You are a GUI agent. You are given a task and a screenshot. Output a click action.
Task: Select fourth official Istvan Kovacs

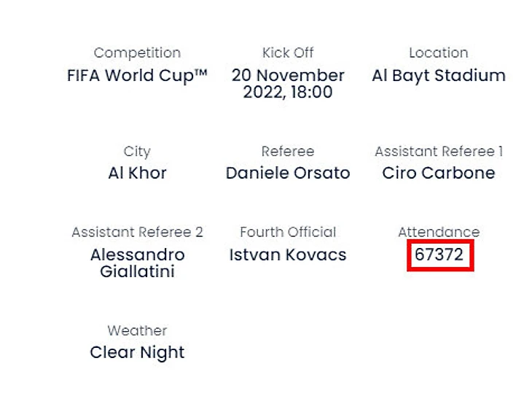tap(288, 255)
